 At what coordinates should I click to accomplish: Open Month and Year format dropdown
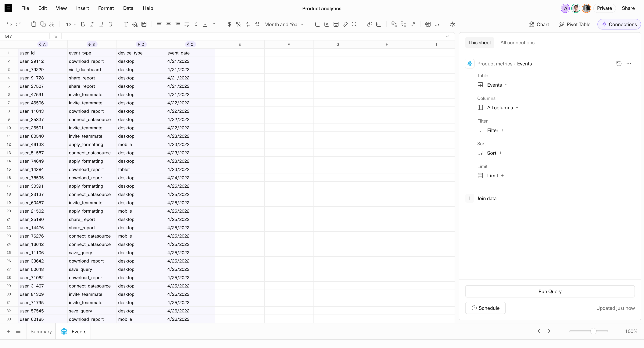[x=284, y=24]
